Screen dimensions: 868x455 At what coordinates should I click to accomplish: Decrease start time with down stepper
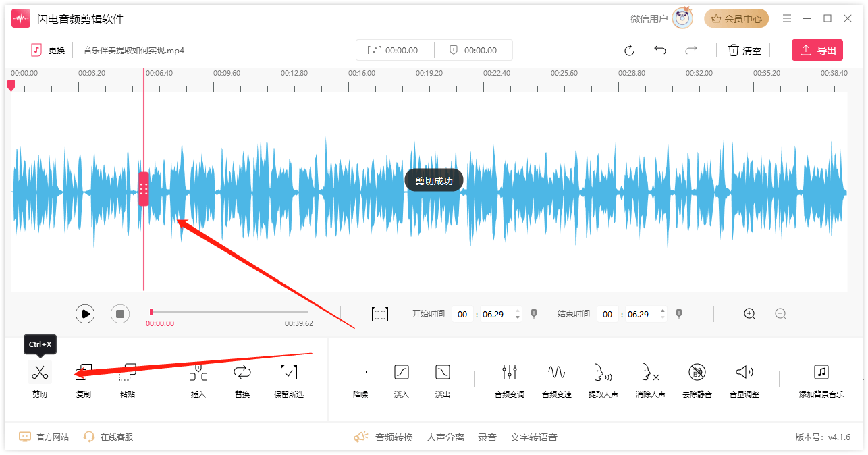518,317
